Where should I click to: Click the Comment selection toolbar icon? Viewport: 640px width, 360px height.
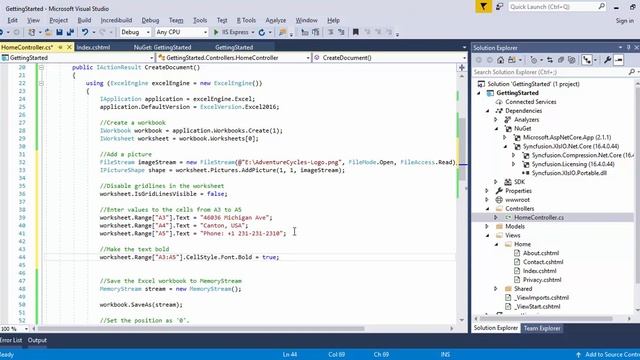pos(331,32)
